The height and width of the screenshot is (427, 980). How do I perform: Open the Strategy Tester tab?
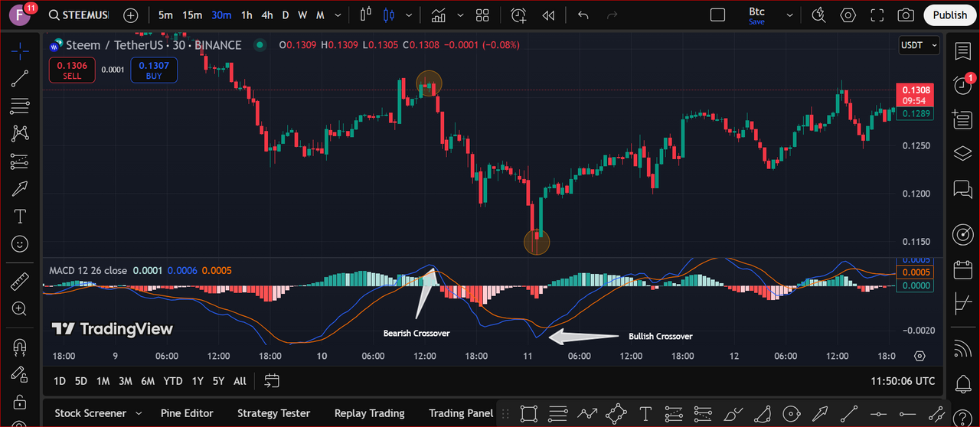273,413
